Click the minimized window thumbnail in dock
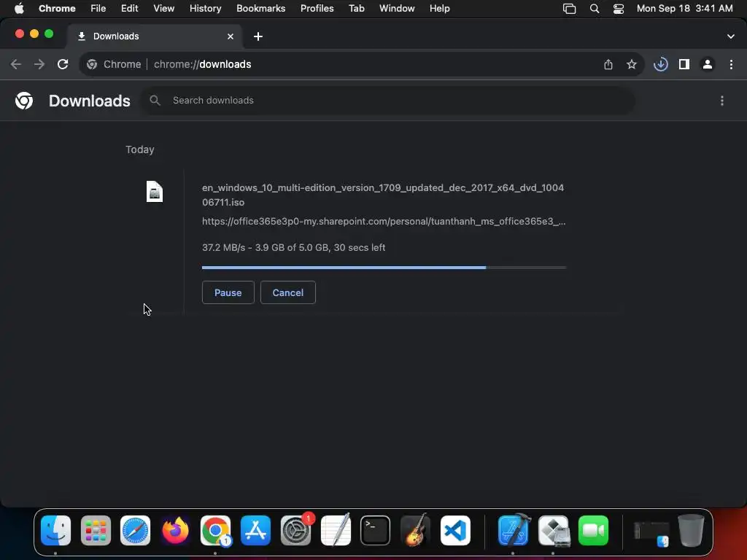 point(651,533)
